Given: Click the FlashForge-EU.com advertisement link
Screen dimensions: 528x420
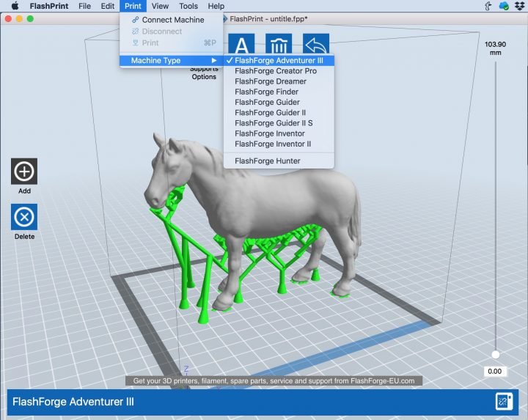Looking at the screenshot, I should click(x=274, y=381).
